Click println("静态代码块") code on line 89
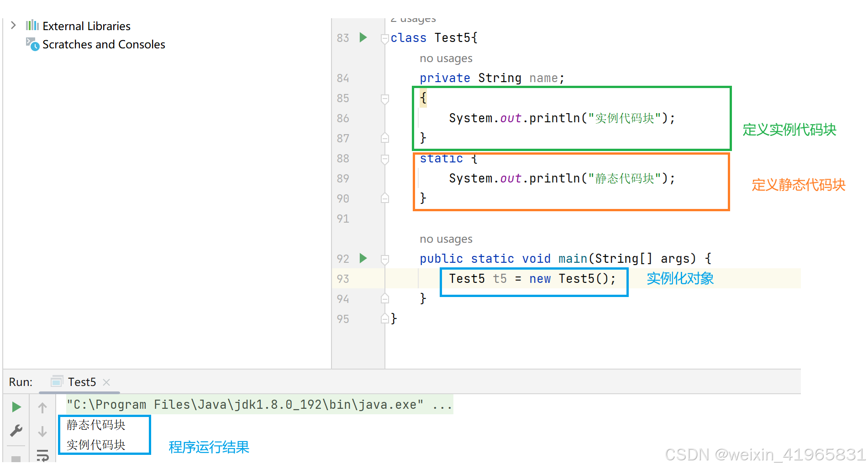 [562, 178]
